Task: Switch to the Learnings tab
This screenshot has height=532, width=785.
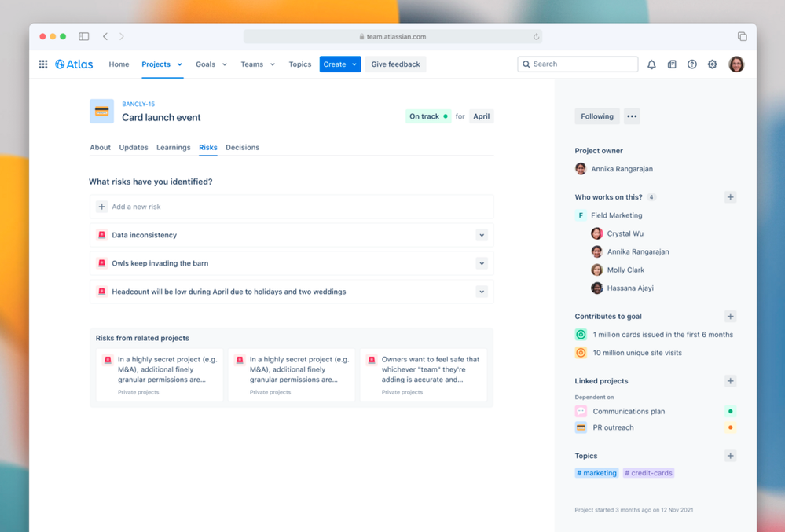Action: [x=173, y=147]
